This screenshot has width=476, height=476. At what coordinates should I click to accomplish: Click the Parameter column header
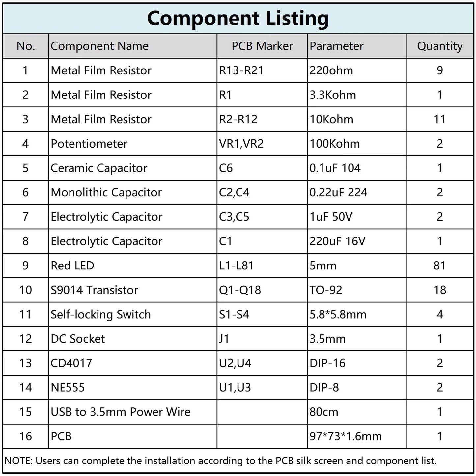[x=336, y=46]
